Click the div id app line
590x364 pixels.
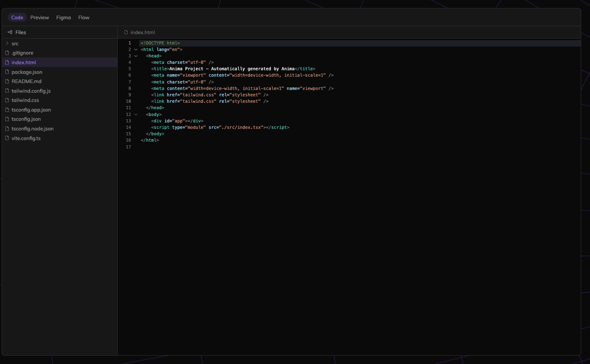(x=177, y=121)
